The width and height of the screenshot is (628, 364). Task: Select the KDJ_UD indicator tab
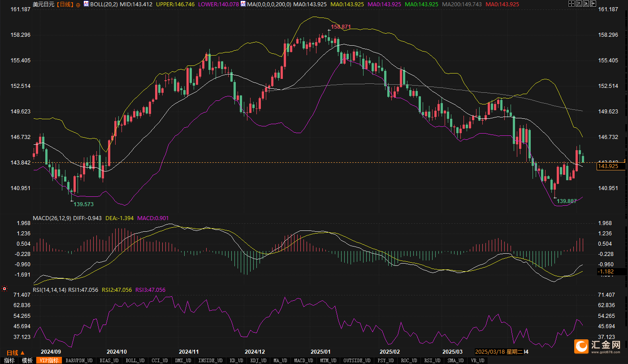coord(259,360)
